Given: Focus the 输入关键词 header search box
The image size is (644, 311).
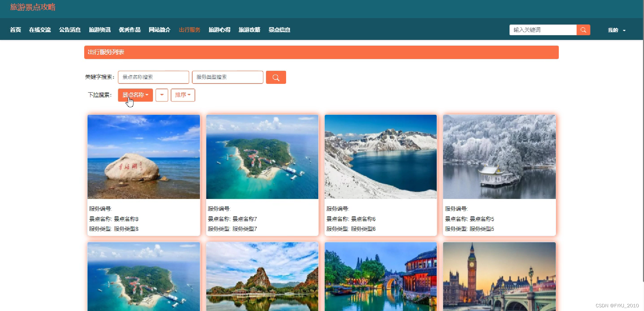Looking at the screenshot, I should coord(543,30).
